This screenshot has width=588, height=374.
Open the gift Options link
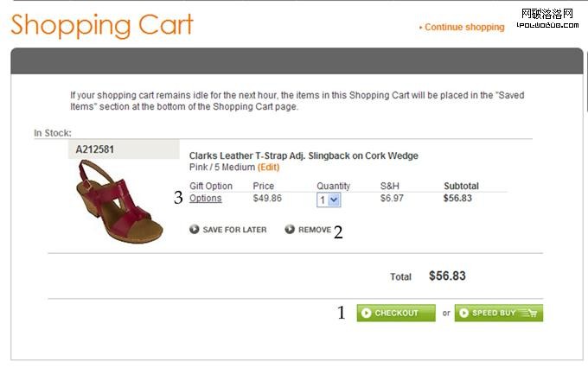[x=206, y=199]
